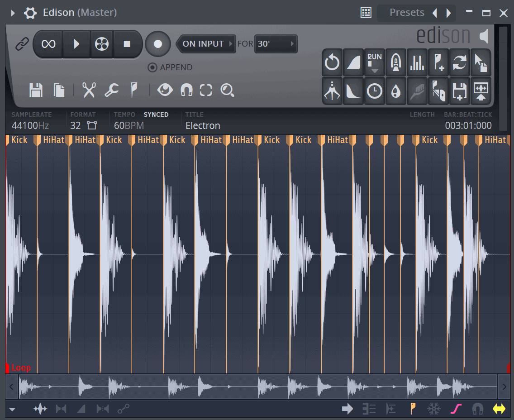Screen dimensions: 514x420
Task: Click the drag copy sample cursor tool
Action: (x=481, y=62)
